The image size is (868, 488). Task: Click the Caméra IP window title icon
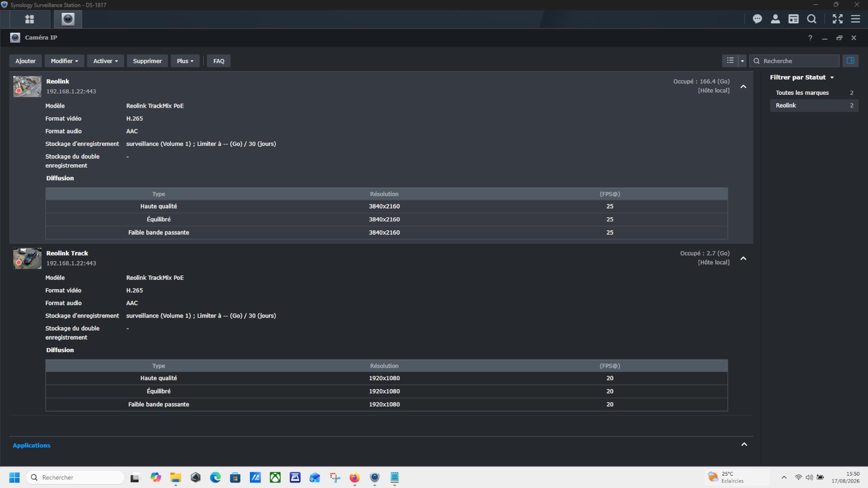point(15,38)
